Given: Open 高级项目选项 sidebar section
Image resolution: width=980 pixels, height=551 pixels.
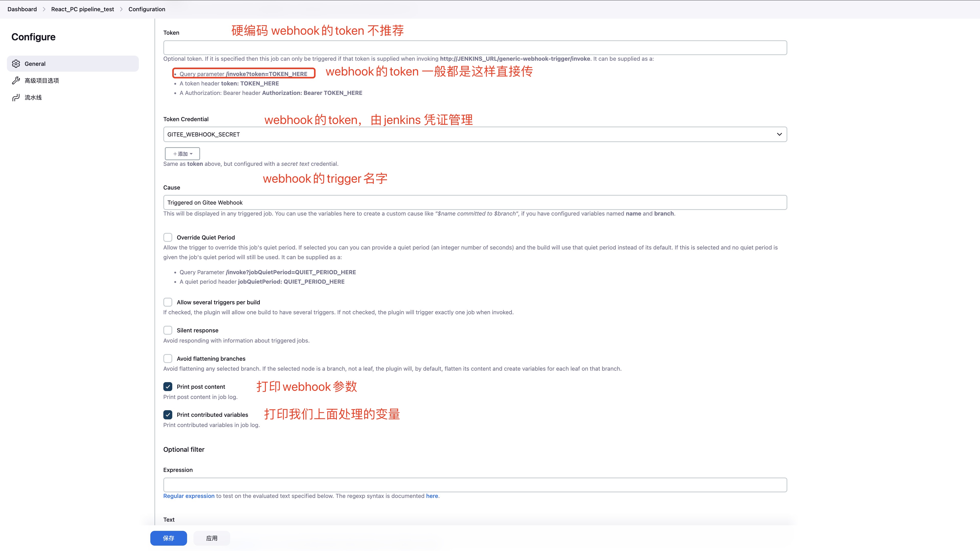Looking at the screenshot, I should [x=73, y=80].
